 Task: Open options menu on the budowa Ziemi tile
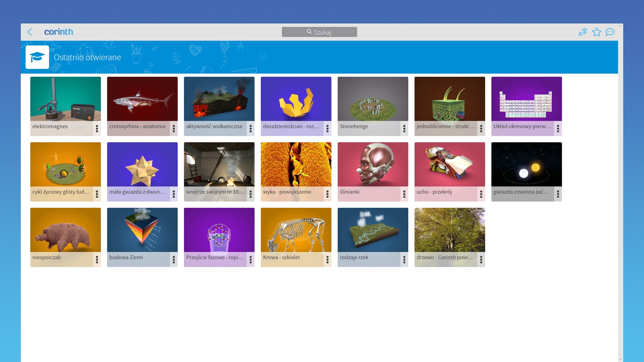(174, 259)
